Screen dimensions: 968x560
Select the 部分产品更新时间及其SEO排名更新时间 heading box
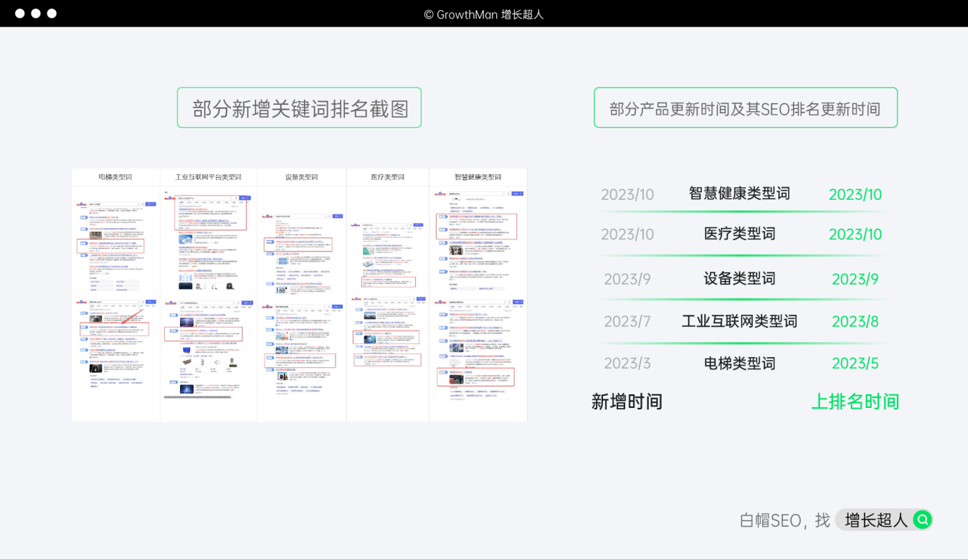point(745,108)
